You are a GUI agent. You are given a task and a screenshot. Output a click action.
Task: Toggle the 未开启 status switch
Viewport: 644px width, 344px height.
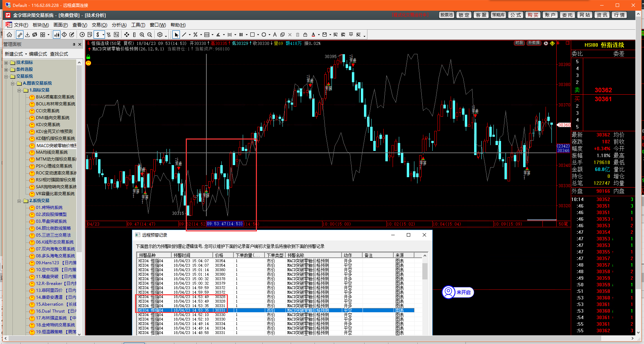pos(458,292)
